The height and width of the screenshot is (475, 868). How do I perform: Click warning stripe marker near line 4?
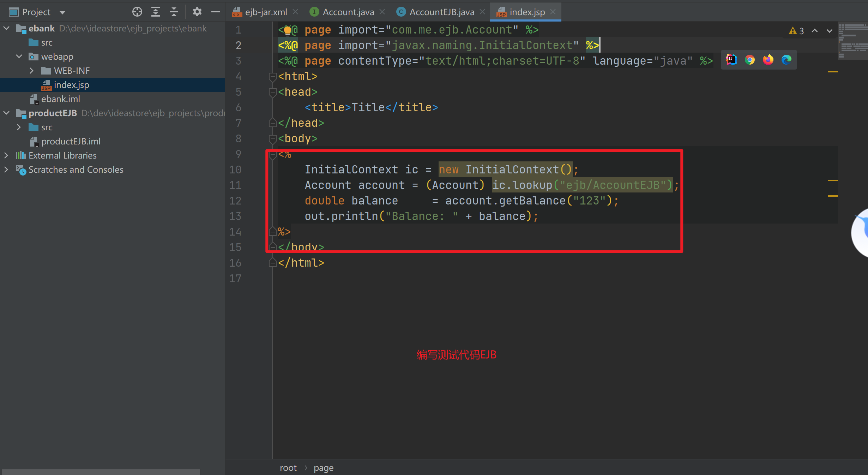pyautogui.click(x=833, y=72)
